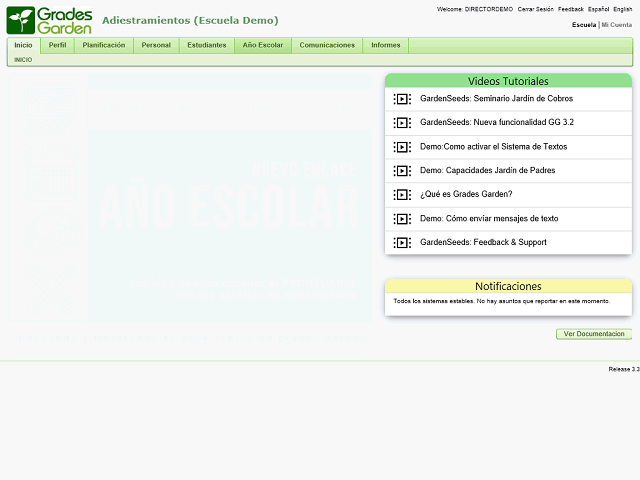640x480 pixels.
Task: Open the Comunicaciones tab
Action: pyautogui.click(x=327, y=45)
